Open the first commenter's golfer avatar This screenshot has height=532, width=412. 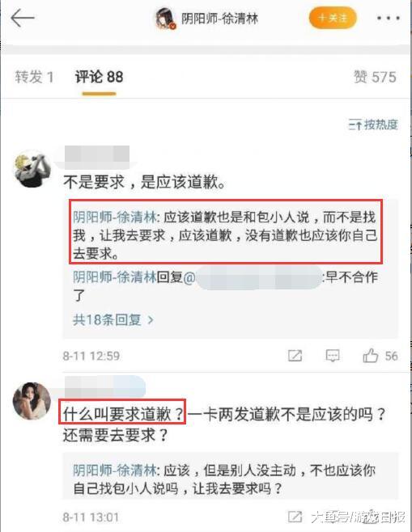32,169
